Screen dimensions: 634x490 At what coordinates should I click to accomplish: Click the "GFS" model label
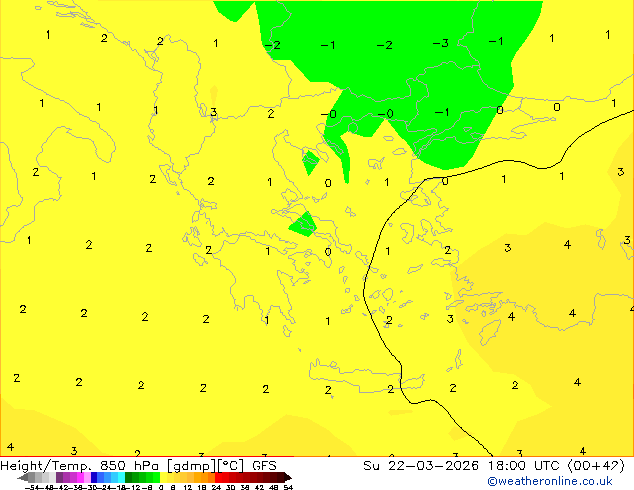(x=264, y=465)
